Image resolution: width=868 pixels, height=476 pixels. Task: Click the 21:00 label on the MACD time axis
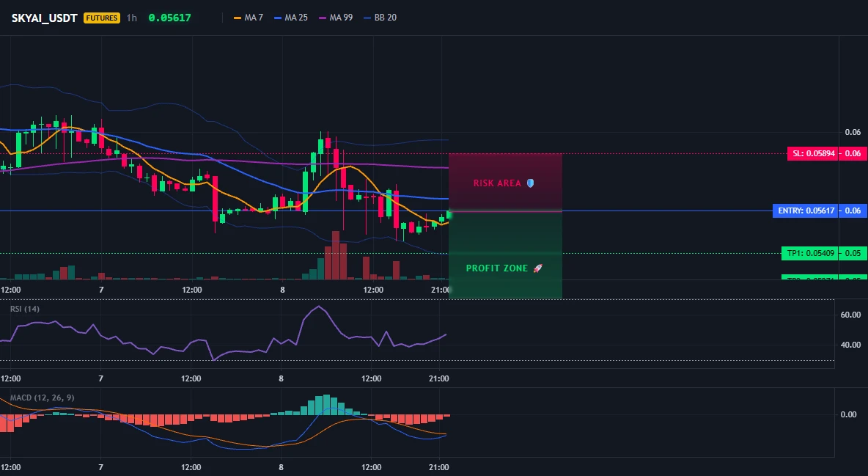439,467
